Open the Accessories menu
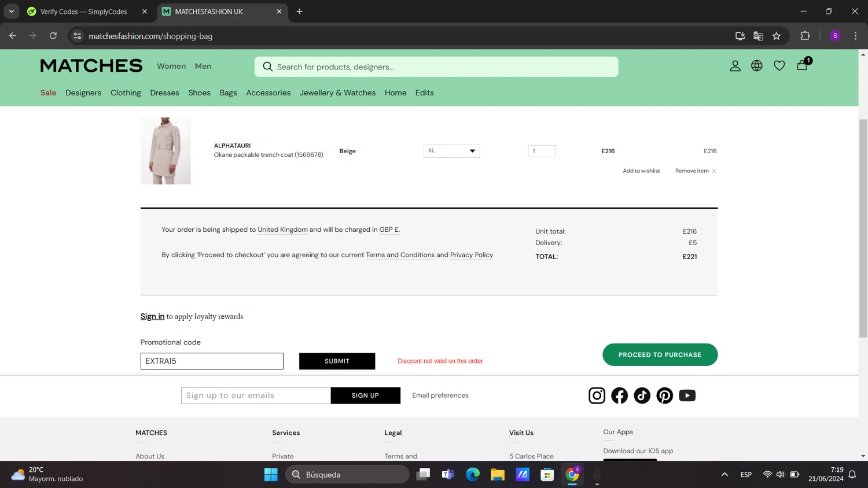This screenshot has height=488, width=868. coord(268,93)
